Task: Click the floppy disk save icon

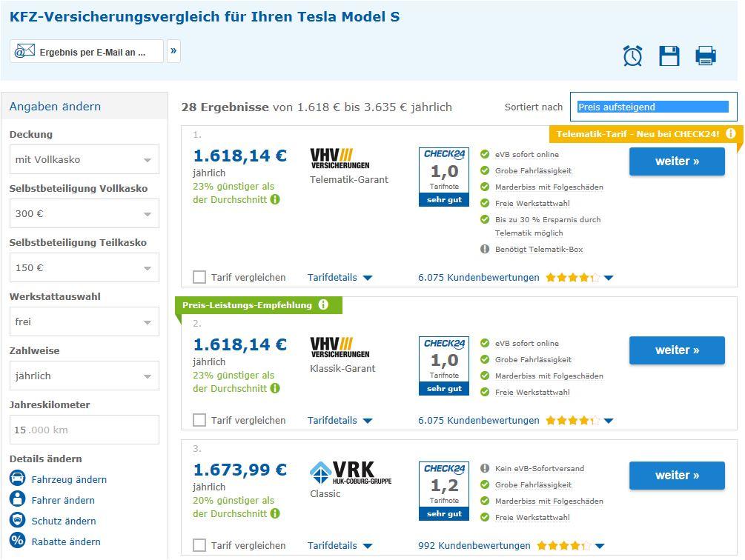Action: [x=669, y=56]
